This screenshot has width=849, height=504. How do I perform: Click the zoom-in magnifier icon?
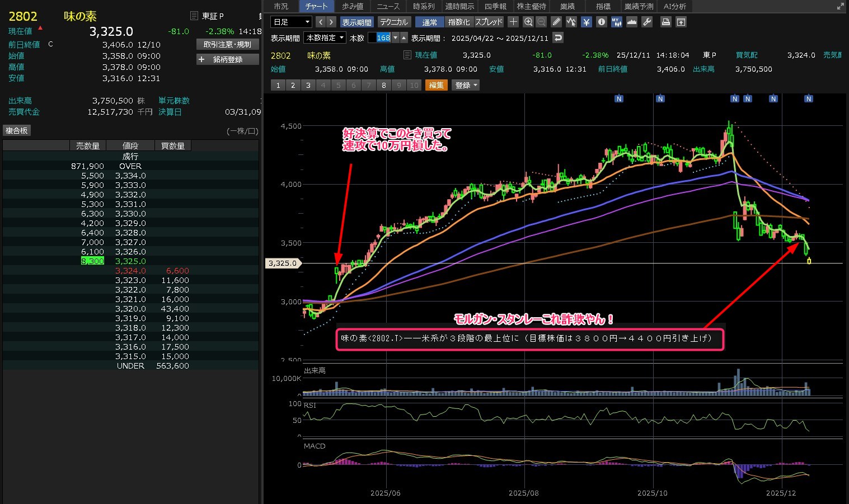528,22
